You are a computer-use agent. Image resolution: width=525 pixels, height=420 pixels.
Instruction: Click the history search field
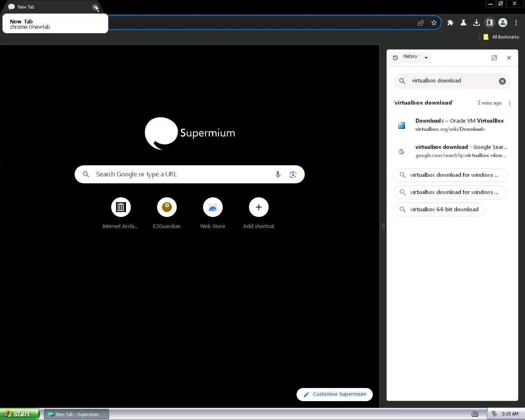pyautogui.click(x=452, y=81)
